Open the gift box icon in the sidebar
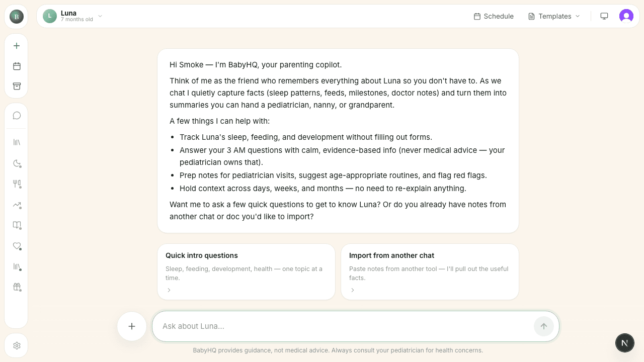Screen dimensions: 644x362 (x=17, y=287)
